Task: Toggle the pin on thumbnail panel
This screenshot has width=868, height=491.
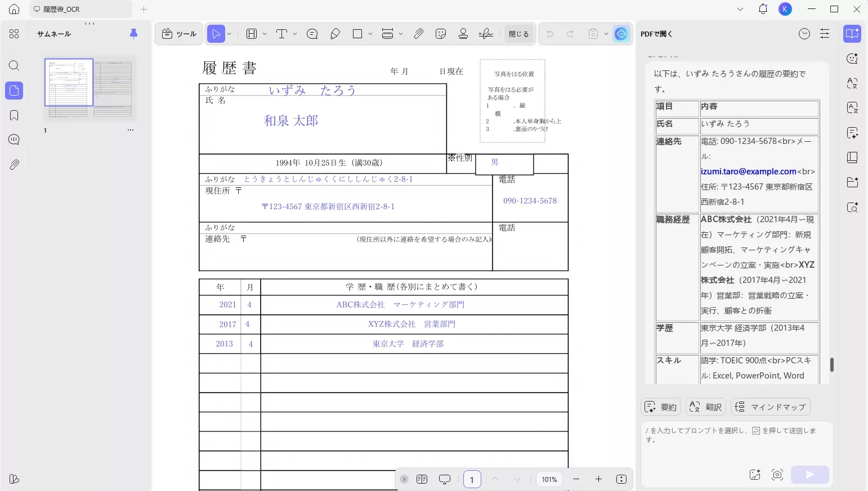Action: point(133,34)
